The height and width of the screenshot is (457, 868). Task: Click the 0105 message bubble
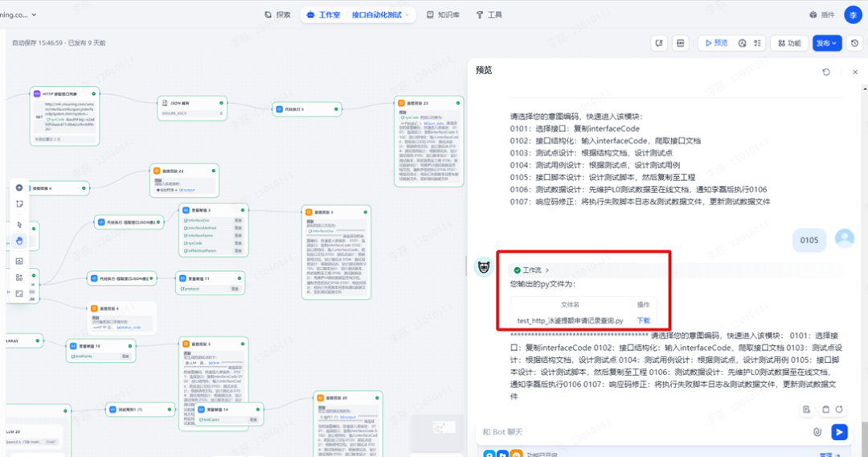click(x=809, y=241)
